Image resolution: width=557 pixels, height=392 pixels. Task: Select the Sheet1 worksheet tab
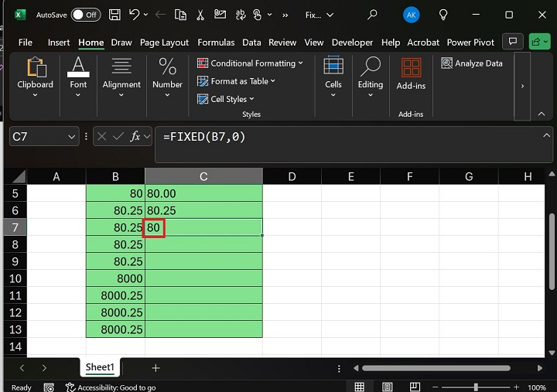100,368
